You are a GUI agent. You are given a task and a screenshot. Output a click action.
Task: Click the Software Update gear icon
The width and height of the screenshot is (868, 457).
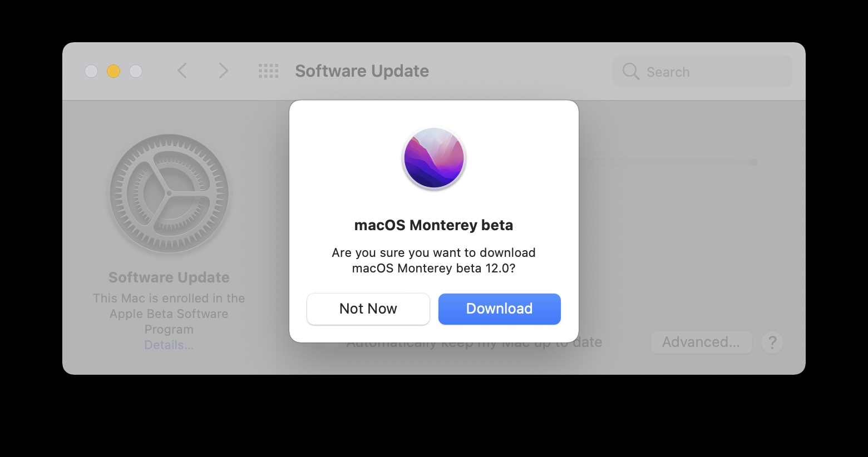point(169,194)
